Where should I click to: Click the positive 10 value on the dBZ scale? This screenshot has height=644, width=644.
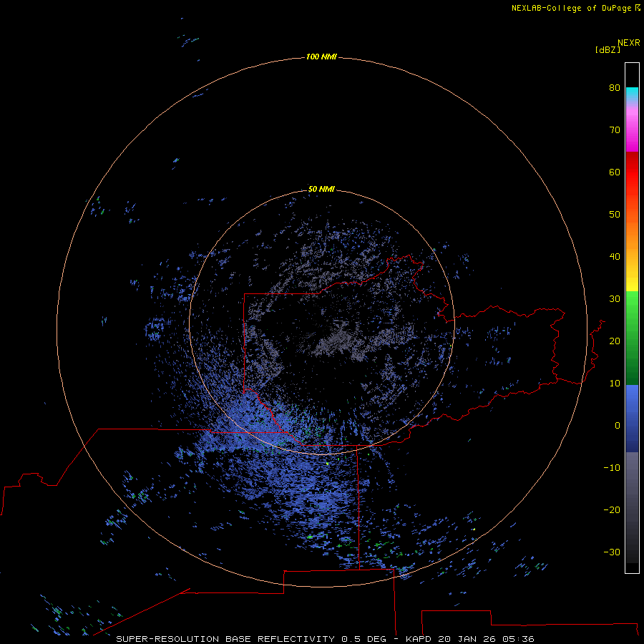(615, 384)
